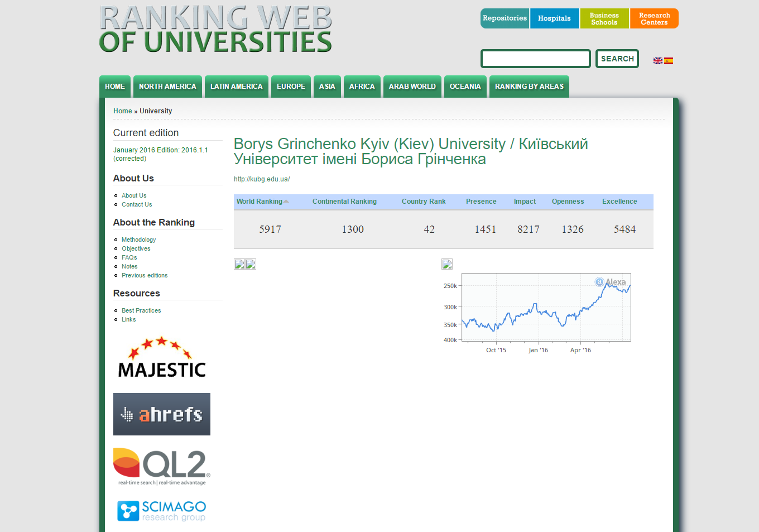Open the Methodology link
759x532 pixels.
click(138, 239)
